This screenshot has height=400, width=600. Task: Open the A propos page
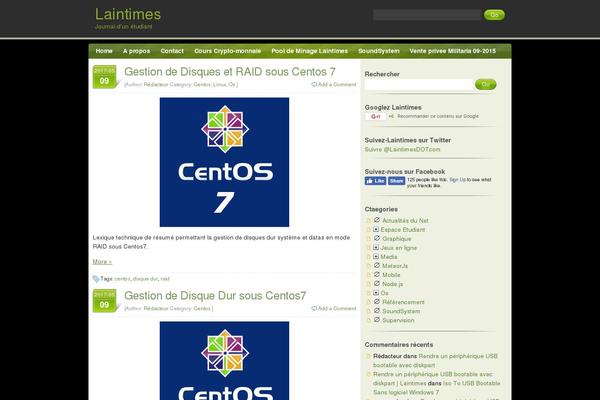point(136,51)
